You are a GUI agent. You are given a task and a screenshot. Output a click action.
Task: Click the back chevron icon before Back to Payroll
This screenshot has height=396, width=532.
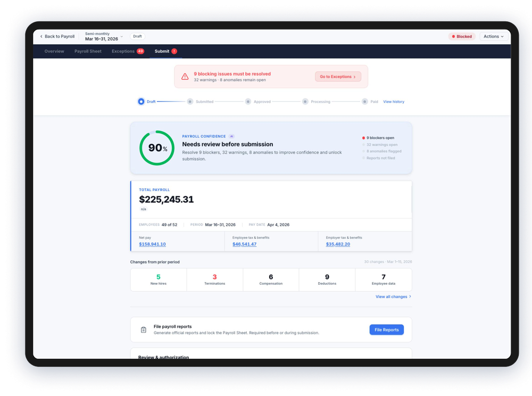click(41, 36)
